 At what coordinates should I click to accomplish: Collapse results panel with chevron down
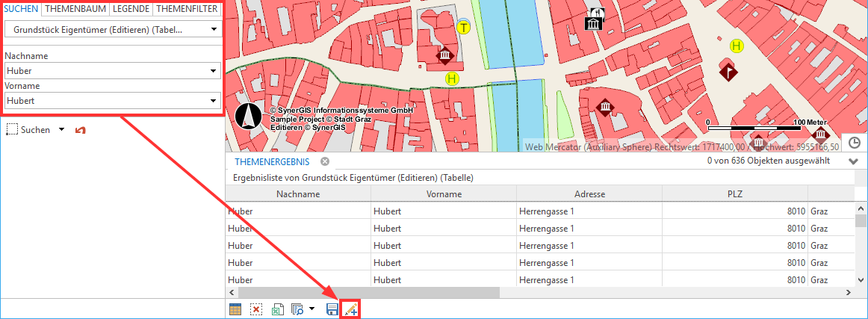854,161
